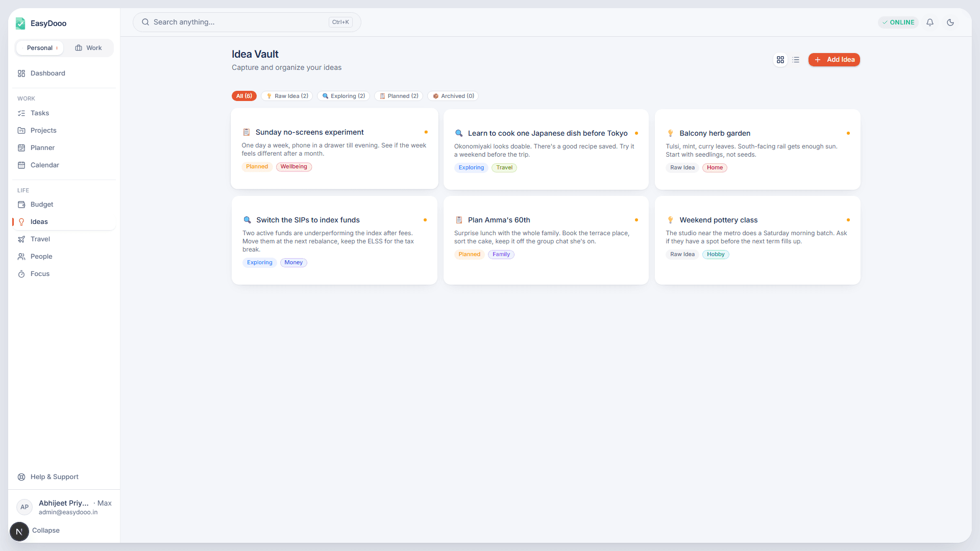
Task: Click the Ctrl+K shortcut badge
Action: pyautogui.click(x=340, y=22)
